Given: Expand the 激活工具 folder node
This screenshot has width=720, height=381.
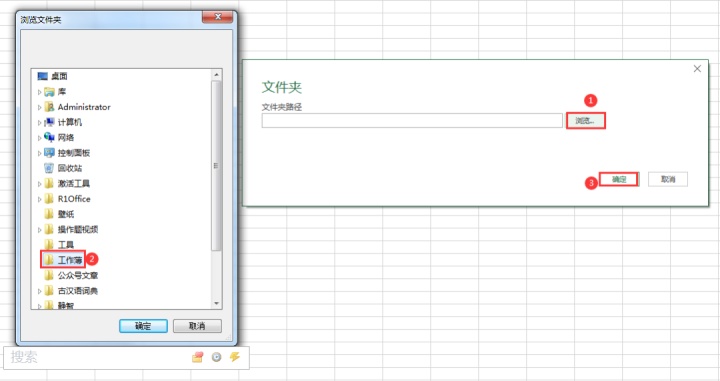Looking at the screenshot, I should [x=39, y=184].
